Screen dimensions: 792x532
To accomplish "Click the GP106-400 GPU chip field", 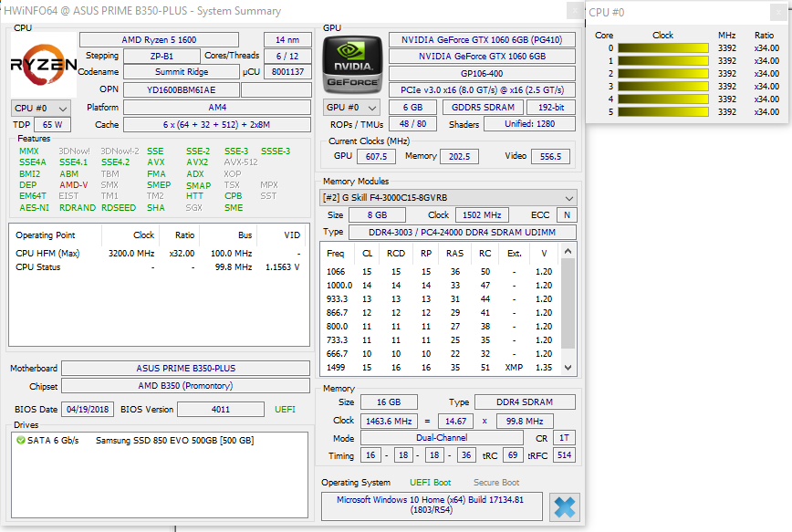I will [482, 73].
